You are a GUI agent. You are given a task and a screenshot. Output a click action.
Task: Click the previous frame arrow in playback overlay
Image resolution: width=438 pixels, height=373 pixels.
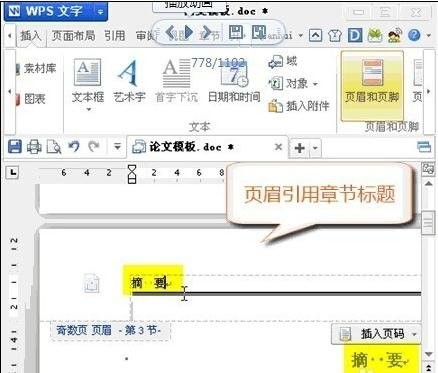171,32
